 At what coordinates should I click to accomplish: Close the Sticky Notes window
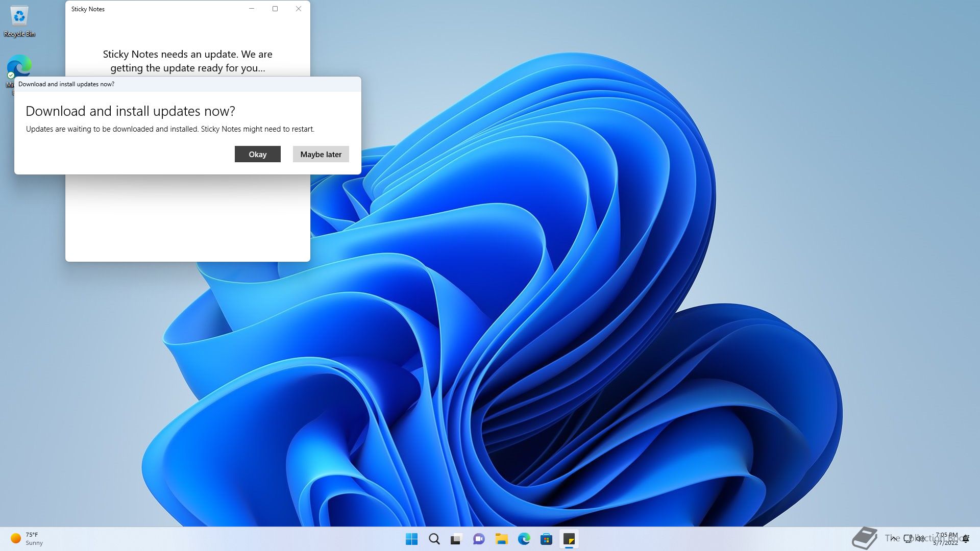tap(299, 9)
